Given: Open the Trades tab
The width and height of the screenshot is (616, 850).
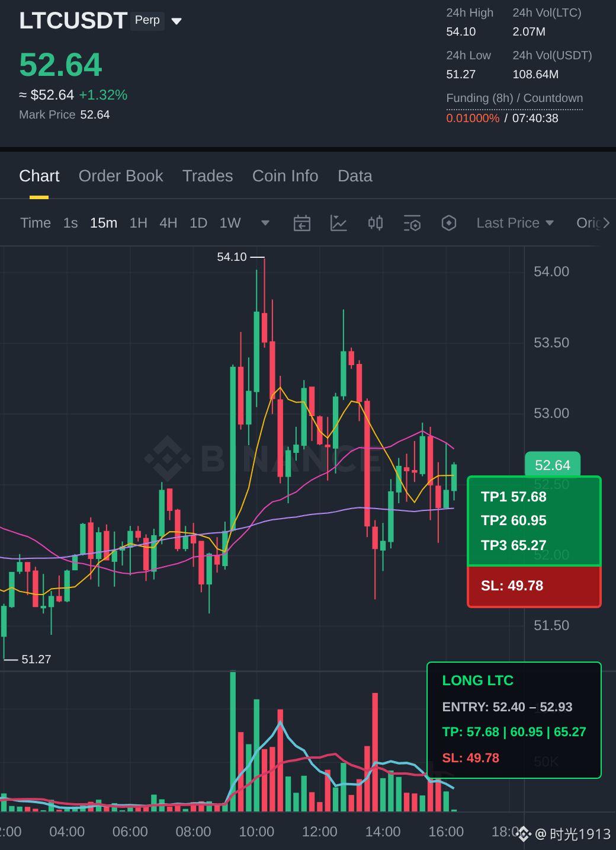Looking at the screenshot, I should pos(207,176).
